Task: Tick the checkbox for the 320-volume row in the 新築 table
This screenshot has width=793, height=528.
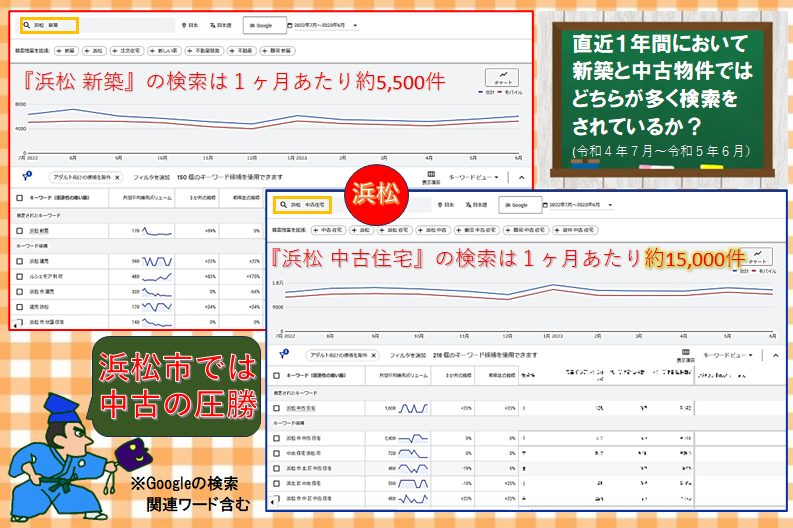Action: click(19, 292)
